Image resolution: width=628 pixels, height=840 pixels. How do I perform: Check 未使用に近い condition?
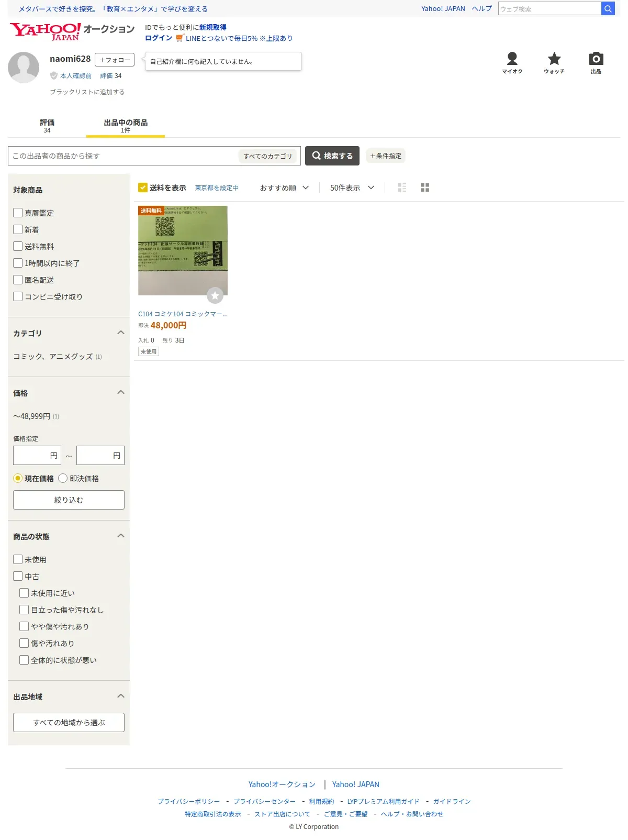(x=24, y=593)
